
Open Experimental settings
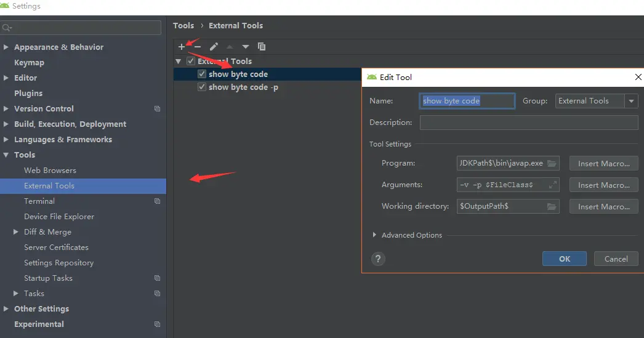coord(39,324)
